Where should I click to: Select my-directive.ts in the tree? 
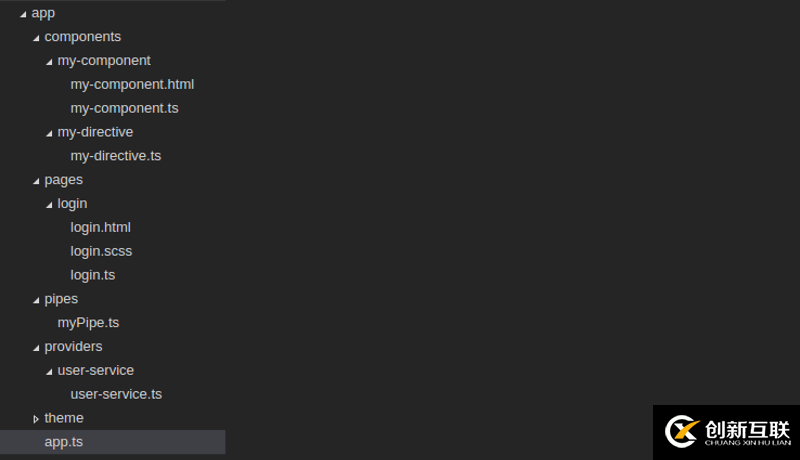(115, 156)
